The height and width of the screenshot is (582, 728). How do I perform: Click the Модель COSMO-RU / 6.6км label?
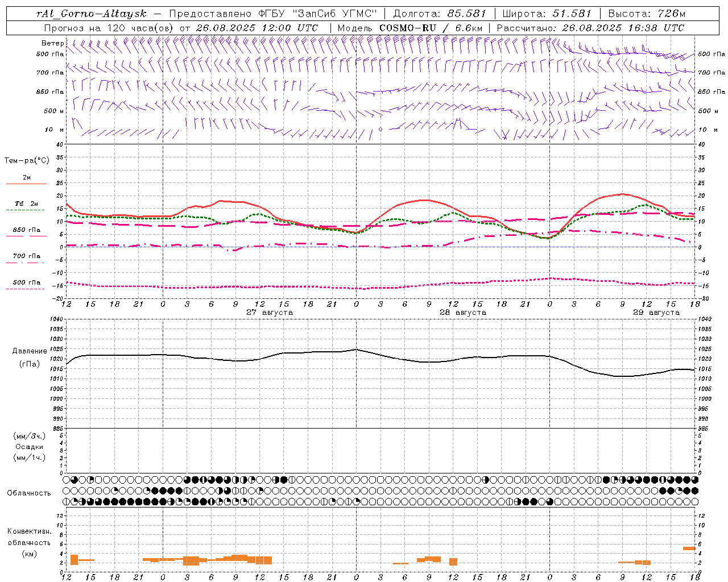click(x=410, y=28)
